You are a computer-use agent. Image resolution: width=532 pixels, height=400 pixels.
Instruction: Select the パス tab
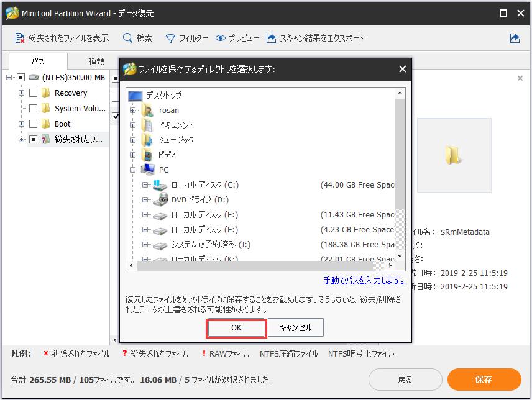click(39, 61)
